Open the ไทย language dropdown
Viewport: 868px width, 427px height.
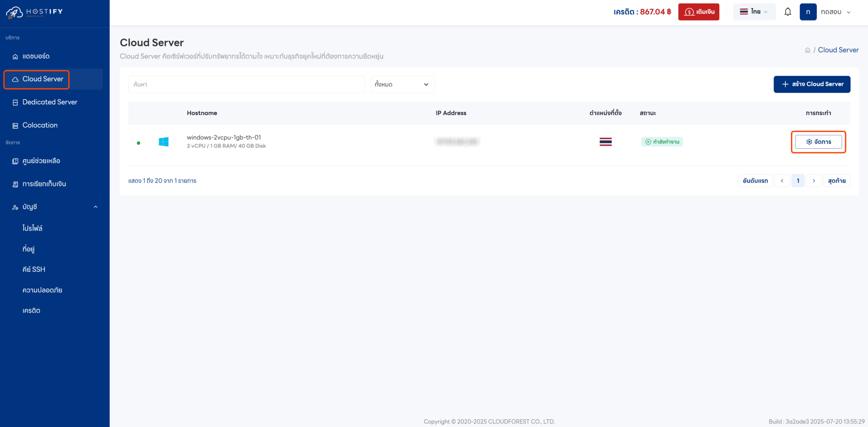click(x=754, y=11)
